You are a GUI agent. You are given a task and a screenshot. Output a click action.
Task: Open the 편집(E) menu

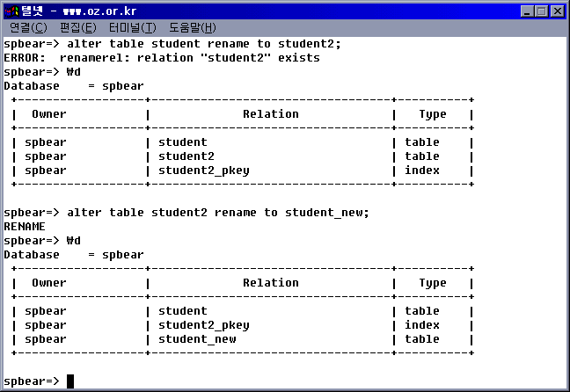point(77,28)
